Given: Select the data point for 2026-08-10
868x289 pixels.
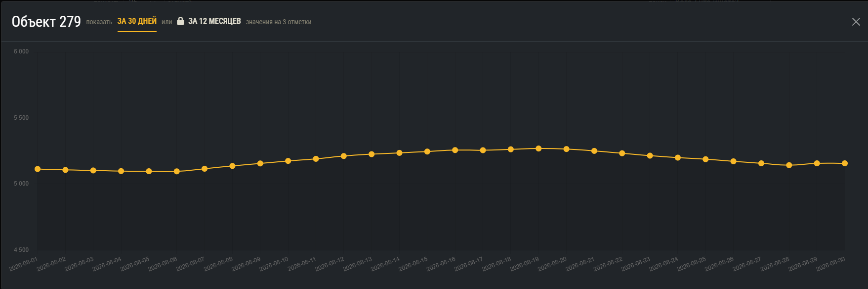Looking at the screenshot, I should point(288,161).
